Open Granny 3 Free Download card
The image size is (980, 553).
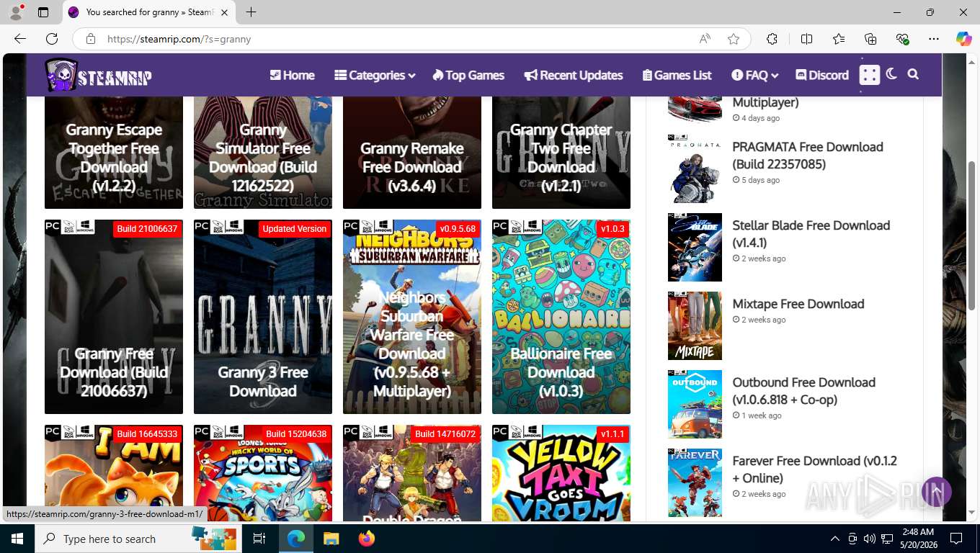coord(263,317)
